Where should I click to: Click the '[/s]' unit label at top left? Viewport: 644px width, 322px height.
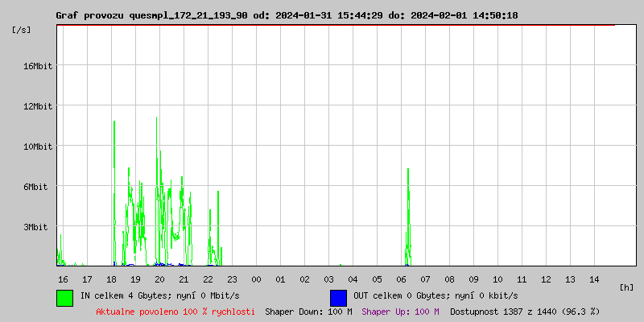23,29
